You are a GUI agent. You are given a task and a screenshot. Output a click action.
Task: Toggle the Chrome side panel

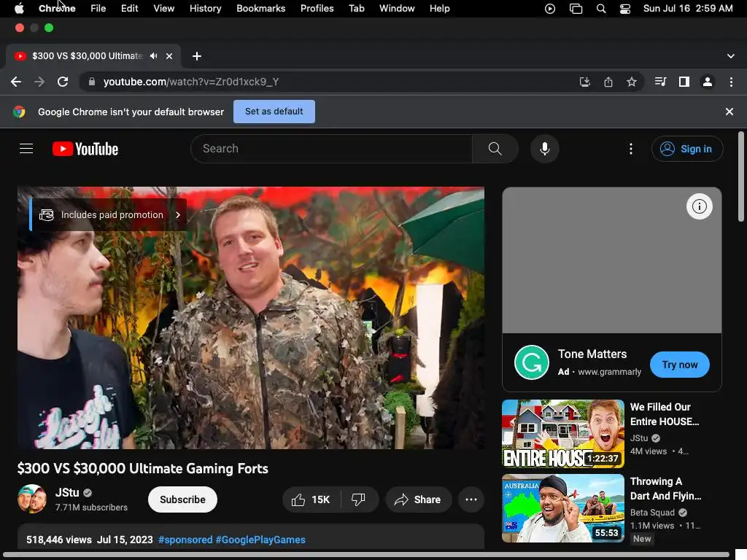coord(684,82)
